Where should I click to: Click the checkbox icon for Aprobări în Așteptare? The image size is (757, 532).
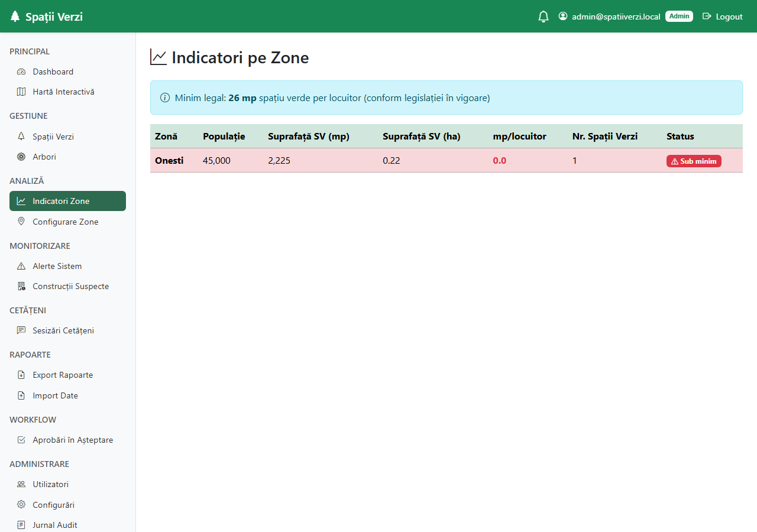pos(21,440)
